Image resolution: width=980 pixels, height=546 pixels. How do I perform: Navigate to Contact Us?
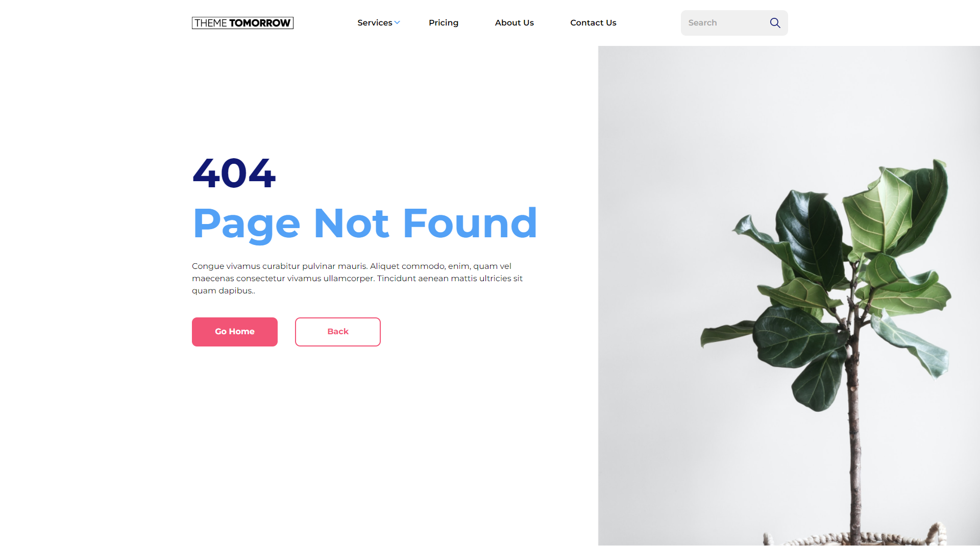point(593,22)
